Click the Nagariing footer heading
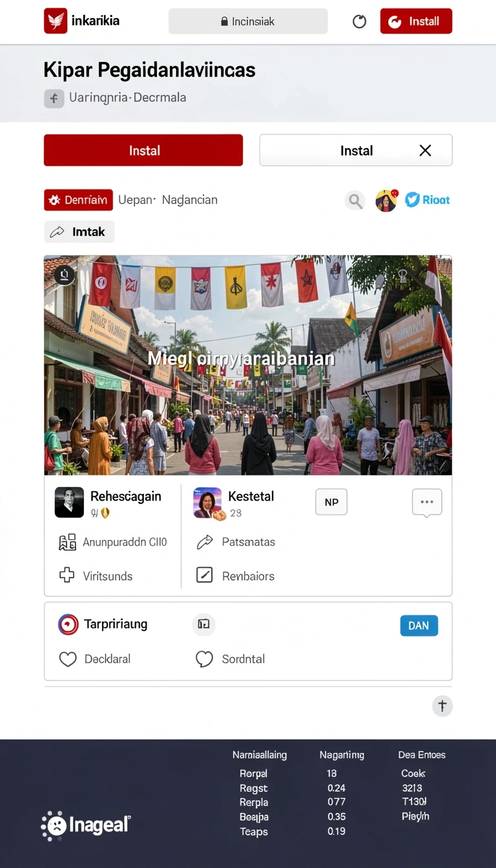The height and width of the screenshot is (868, 496). [x=342, y=755]
